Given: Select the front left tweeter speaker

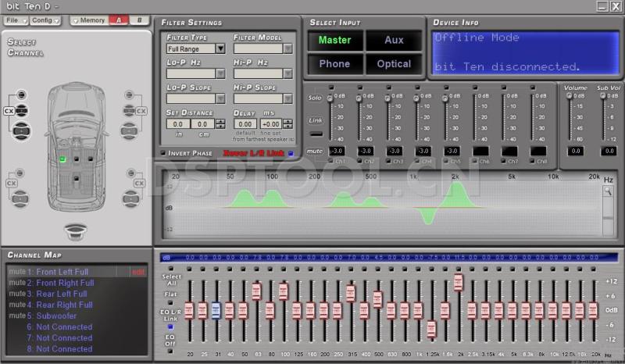Looking at the screenshot, I should [x=22, y=96].
